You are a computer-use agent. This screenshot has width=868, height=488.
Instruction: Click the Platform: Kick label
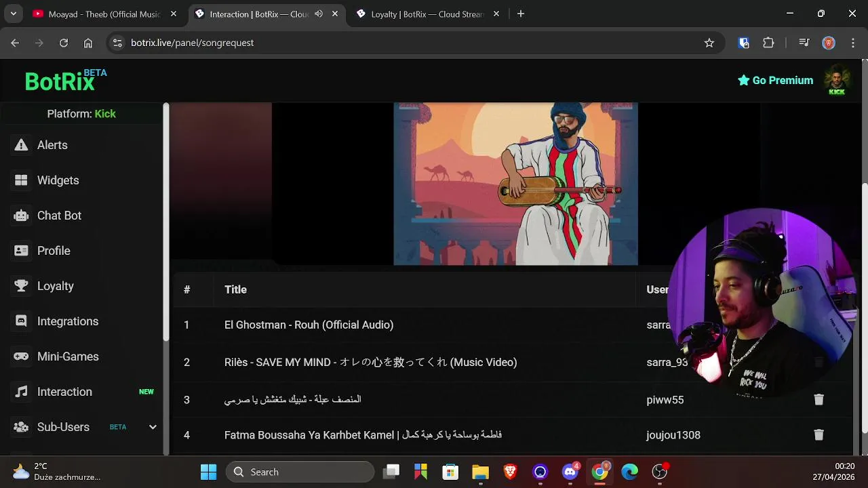pos(81,114)
